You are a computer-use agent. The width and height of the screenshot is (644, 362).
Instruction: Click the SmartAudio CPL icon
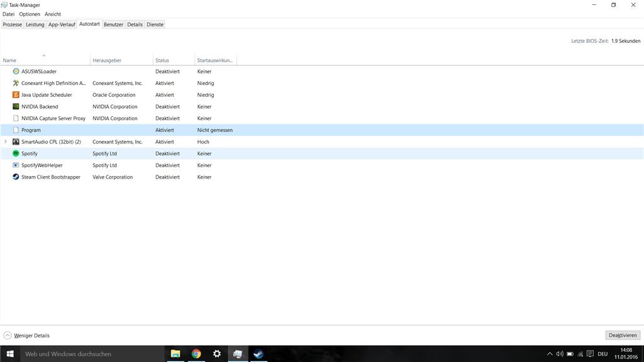coord(16,141)
